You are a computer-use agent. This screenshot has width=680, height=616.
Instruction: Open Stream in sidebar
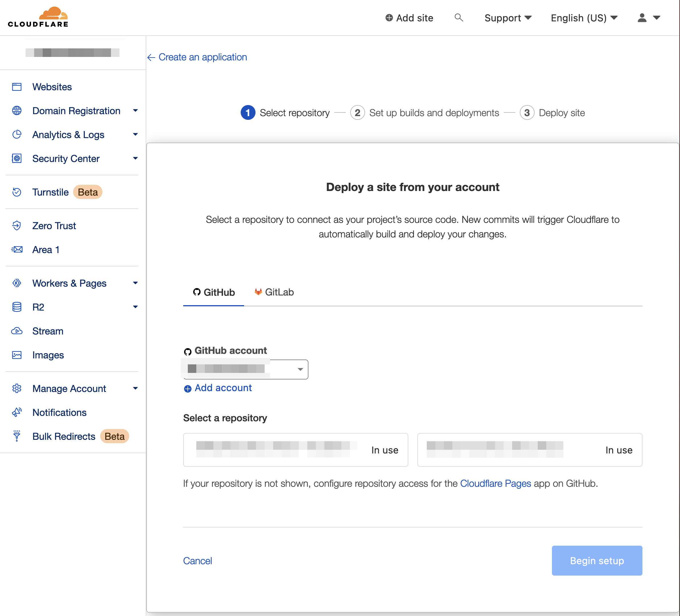pos(48,331)
